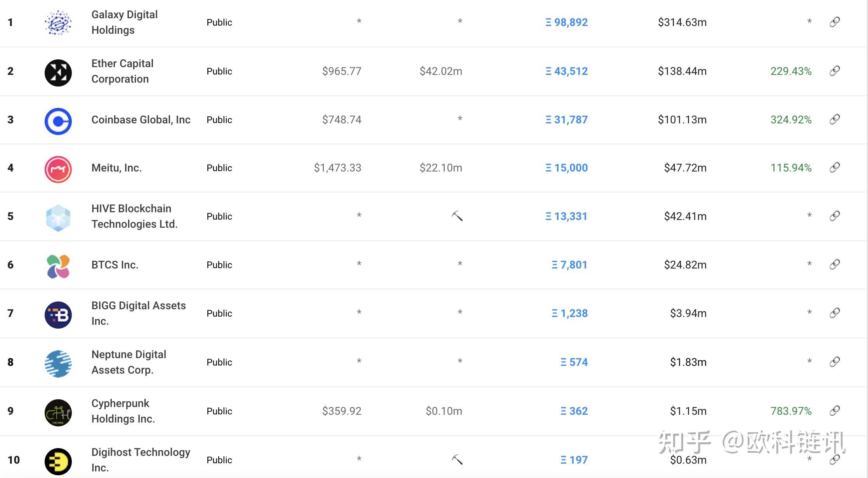
Task: Click the link icon for BTCS Inc.
Action: tap(835, 264)
